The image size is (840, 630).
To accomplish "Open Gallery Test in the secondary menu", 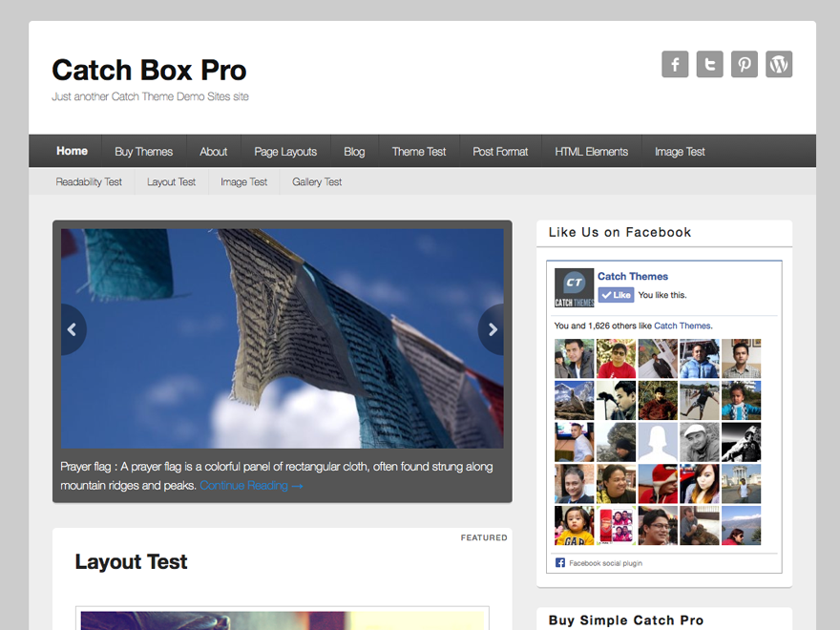I will (x=317, y=181).
